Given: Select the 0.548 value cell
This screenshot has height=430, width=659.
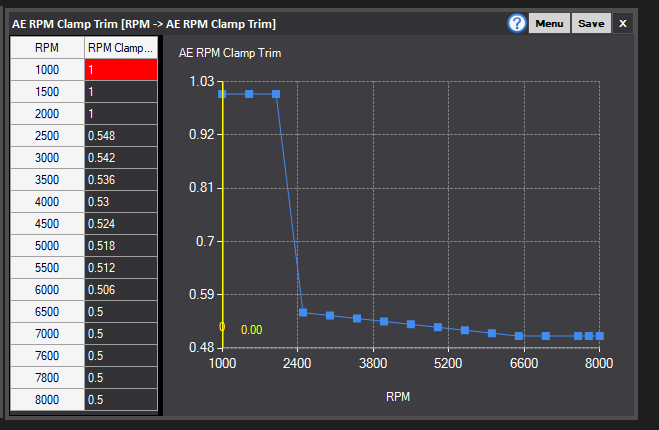Looking at the screenshot, I should [121, 135].
